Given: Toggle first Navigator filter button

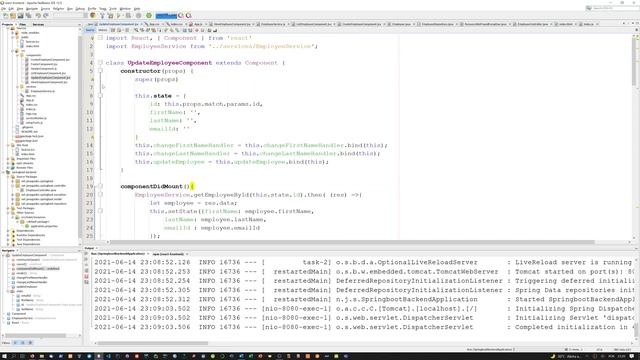Looking at the screenshot, I should point(16,343).
